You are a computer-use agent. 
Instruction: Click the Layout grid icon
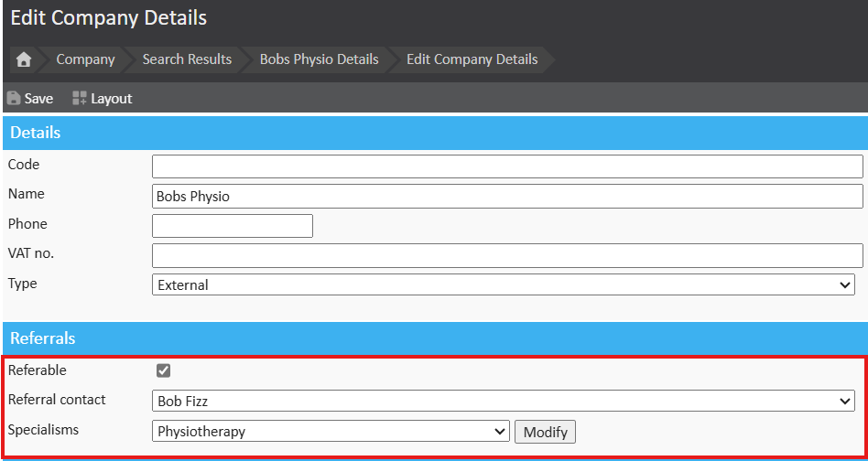point(80,98)
